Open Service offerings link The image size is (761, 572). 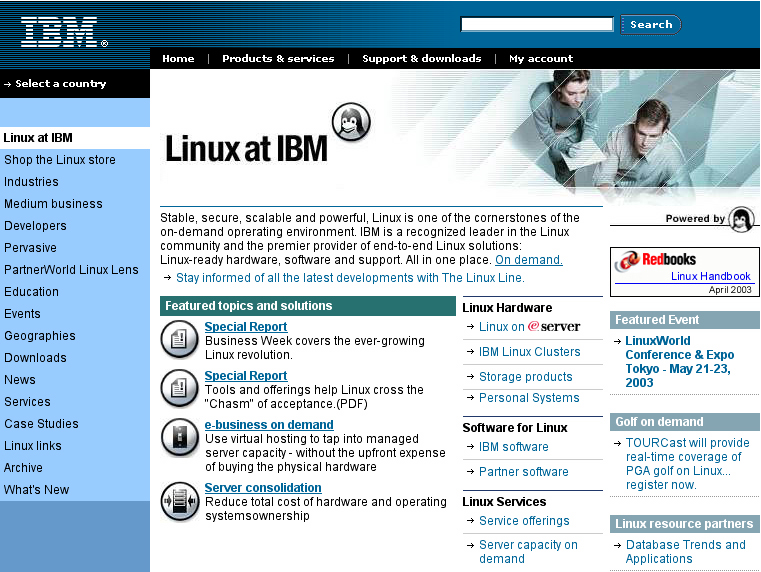click(524, 521)
